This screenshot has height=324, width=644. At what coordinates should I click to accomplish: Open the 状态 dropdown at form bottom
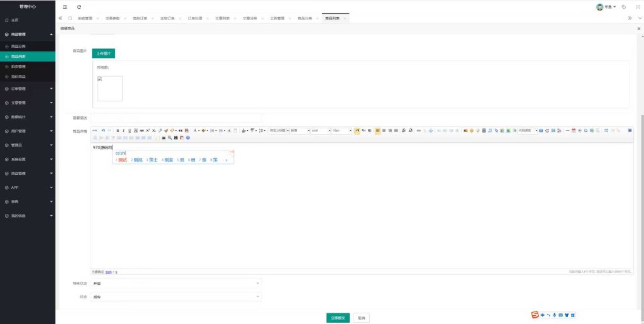176,296
